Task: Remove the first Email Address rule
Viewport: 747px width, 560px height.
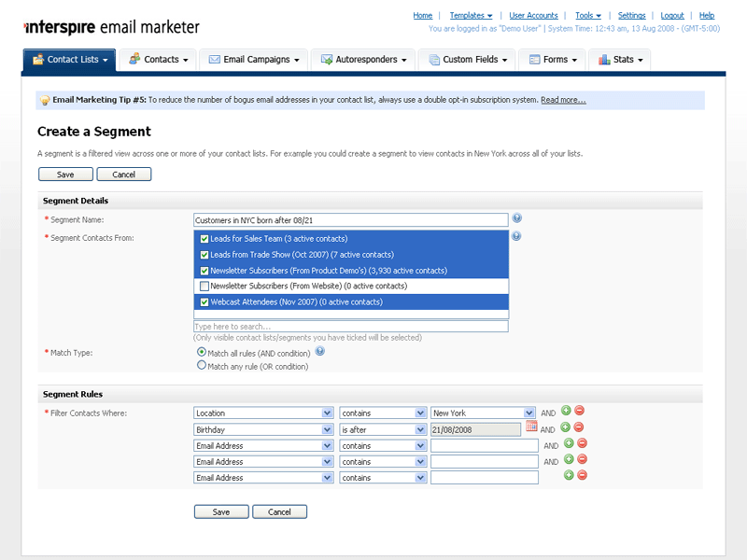Action: pos(582,443)
